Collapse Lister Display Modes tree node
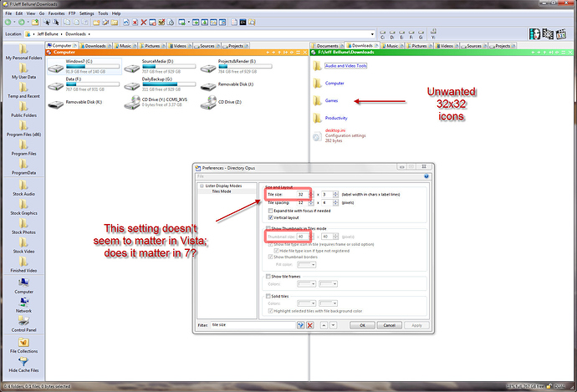The height and width of the screenshot is (392, 577). pos(202,186)
